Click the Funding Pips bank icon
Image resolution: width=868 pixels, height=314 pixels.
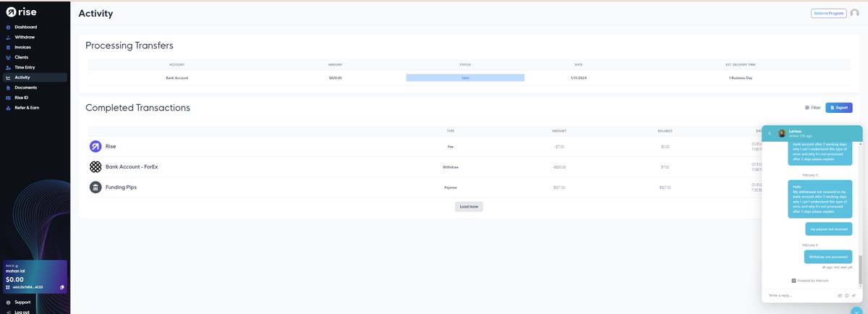95,187
